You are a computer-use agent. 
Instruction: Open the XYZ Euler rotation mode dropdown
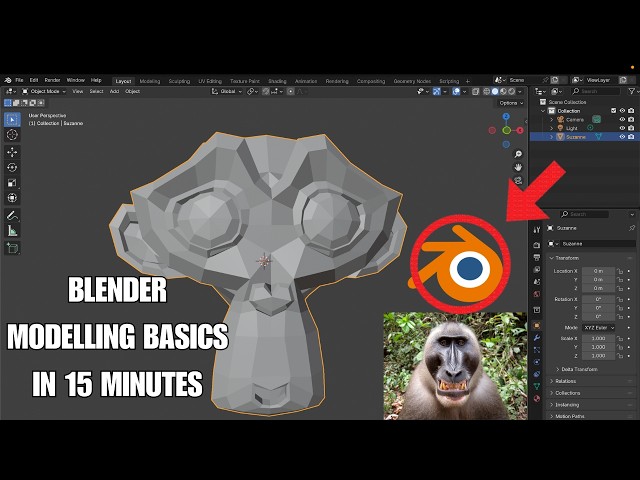pyautogui.click(x=598, y=328)
